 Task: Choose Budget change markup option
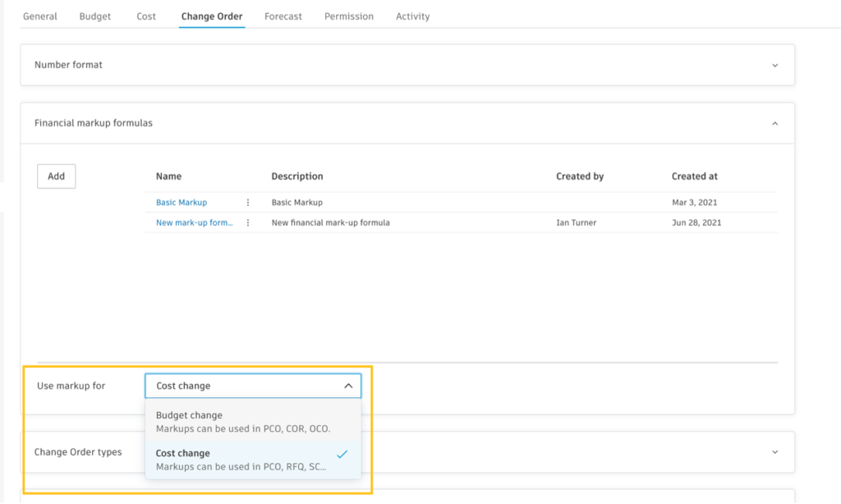[x=253, y=421]
